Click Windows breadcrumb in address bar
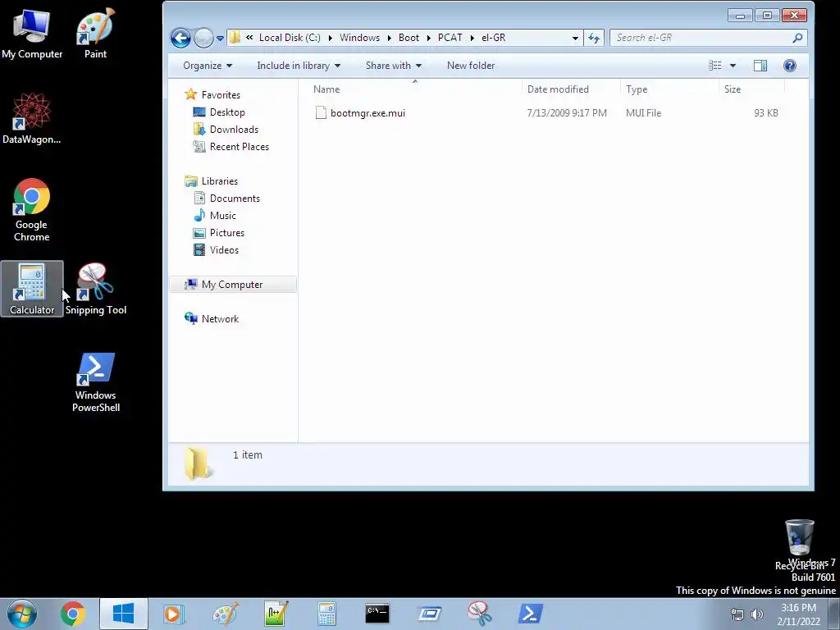Screen dimensions: 840x630 pyautogui.click(x=359, y=38)
